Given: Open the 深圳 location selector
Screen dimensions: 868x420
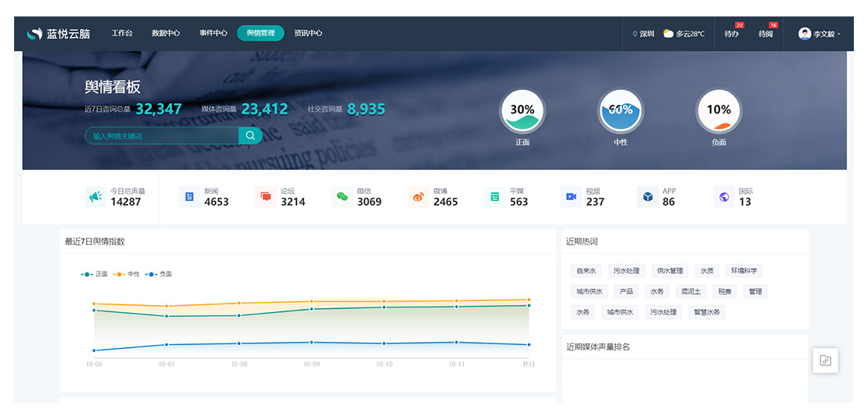Looking at the screenshot, I should pyautogui.click(x=644, y=34).
